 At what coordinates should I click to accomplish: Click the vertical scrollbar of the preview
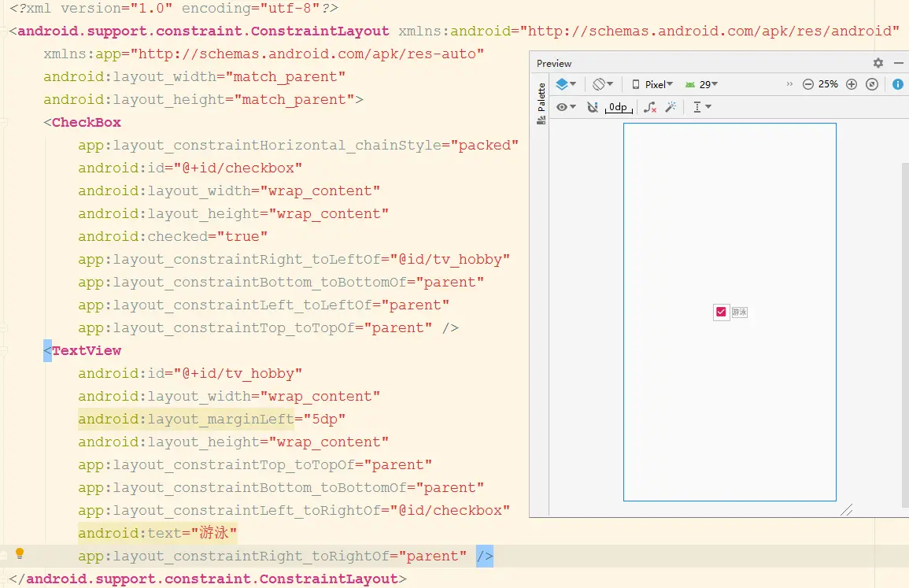coord(905,336)
